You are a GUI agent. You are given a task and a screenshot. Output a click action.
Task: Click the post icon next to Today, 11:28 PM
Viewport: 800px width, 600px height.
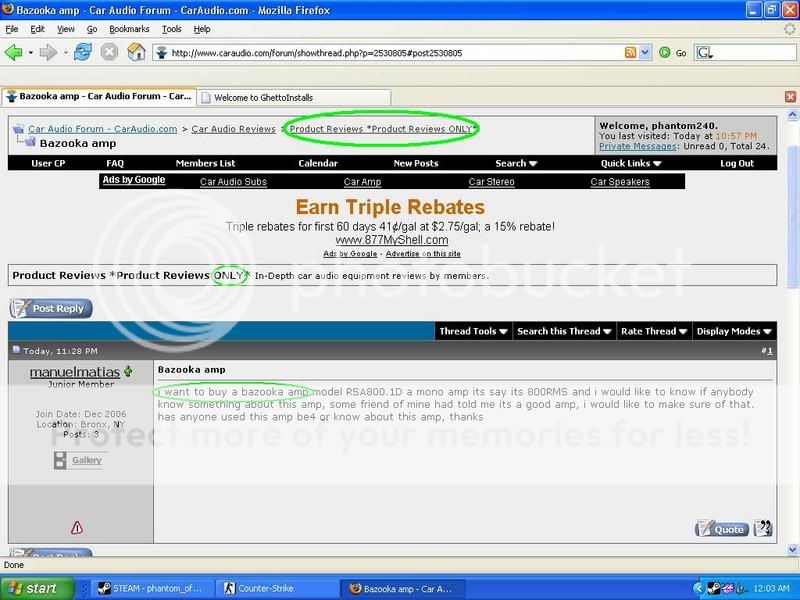coord(16,350)
